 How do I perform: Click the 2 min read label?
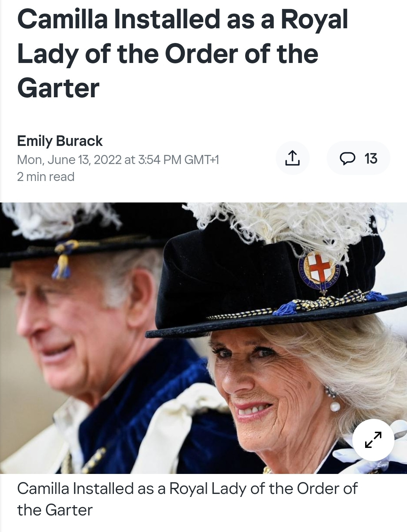pyautogui.click(x=46, y=177)
